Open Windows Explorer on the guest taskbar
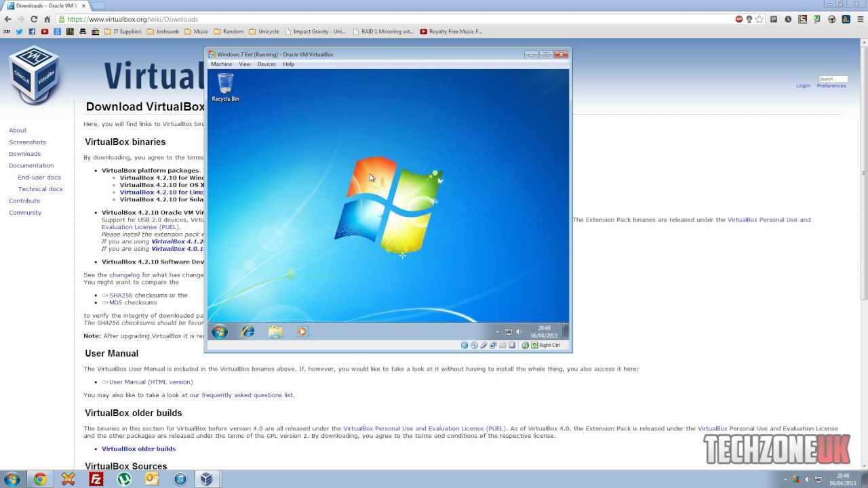868x488 pixels. (x=275, y=331)
